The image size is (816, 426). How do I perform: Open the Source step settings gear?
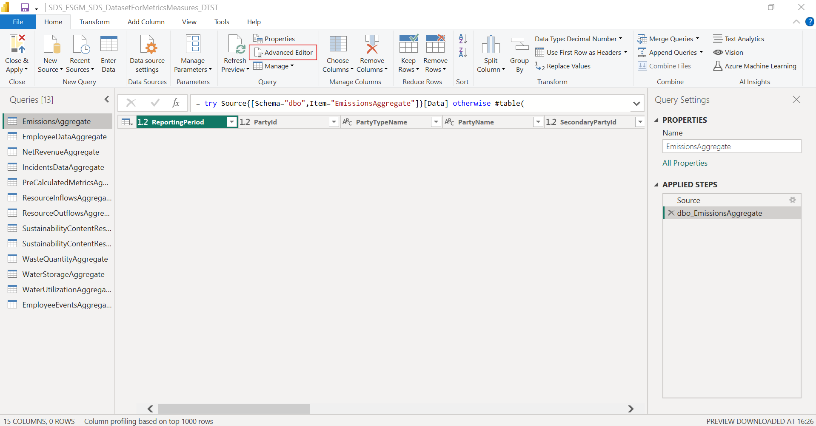793,200
